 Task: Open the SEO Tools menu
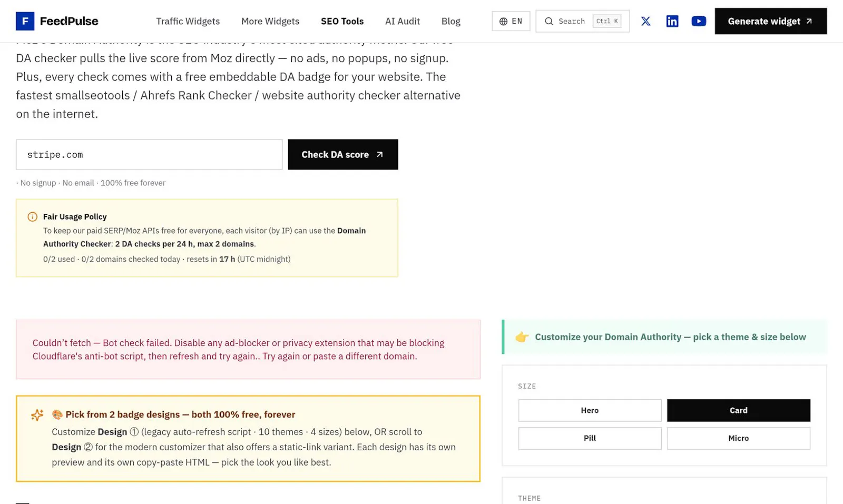pyautogui.click(x=342, y=21)
